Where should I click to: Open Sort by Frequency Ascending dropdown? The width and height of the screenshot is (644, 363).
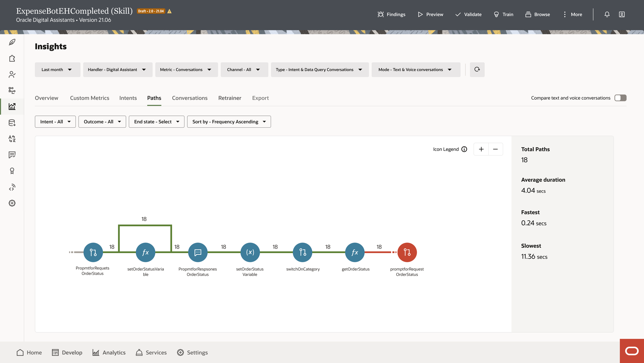click(x=229, y=122)
